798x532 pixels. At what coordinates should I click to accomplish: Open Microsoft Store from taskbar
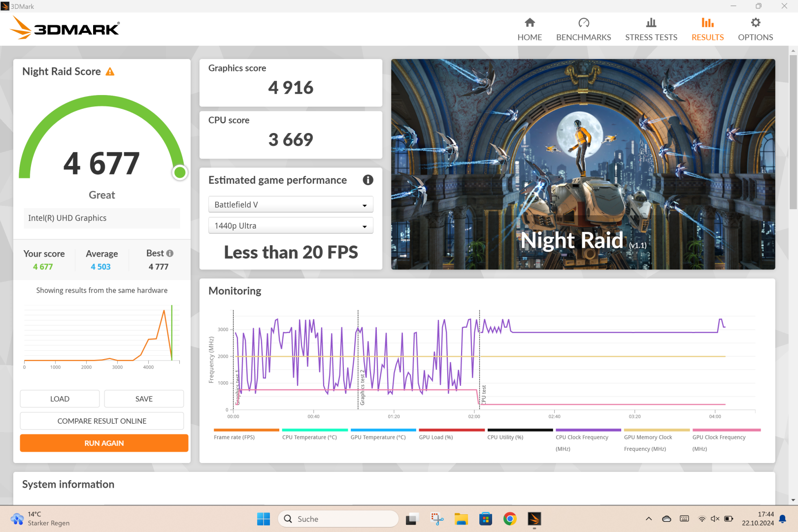click(x=486, y=519)
